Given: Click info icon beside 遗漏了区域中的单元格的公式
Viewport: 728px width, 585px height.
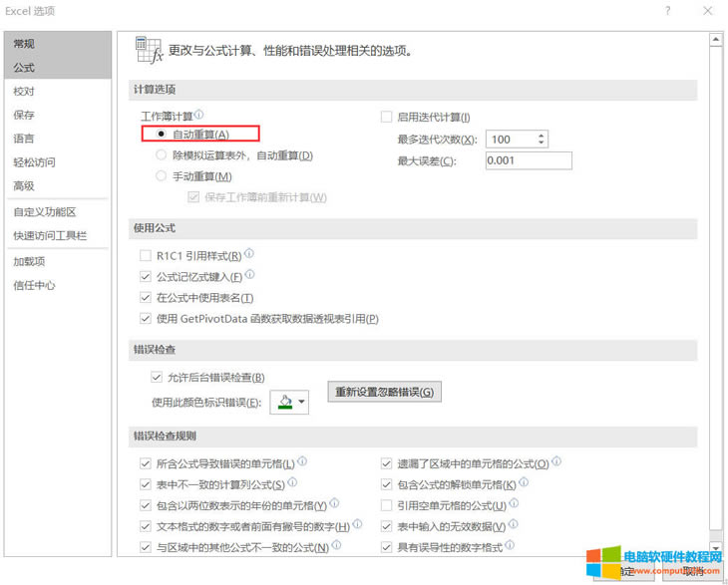Looking at the screenshot, I should coord(556,461).
